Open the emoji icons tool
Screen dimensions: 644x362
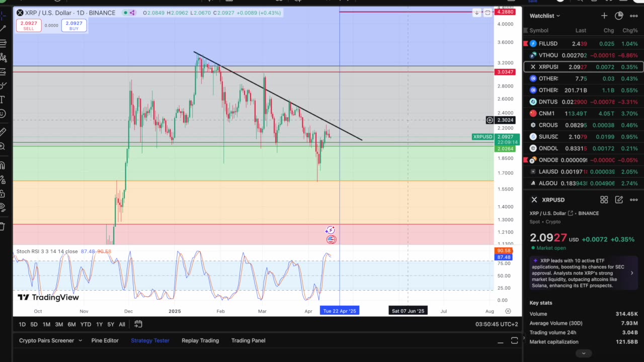tap(3, 114)
